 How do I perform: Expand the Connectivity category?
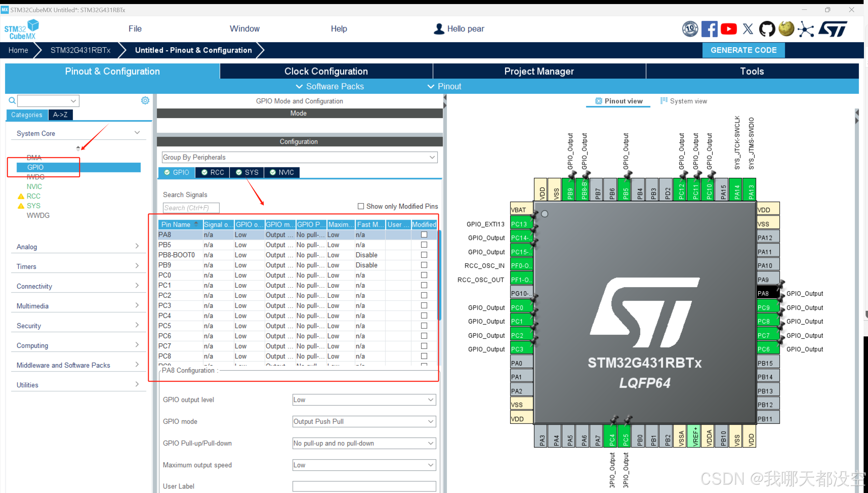79,286
